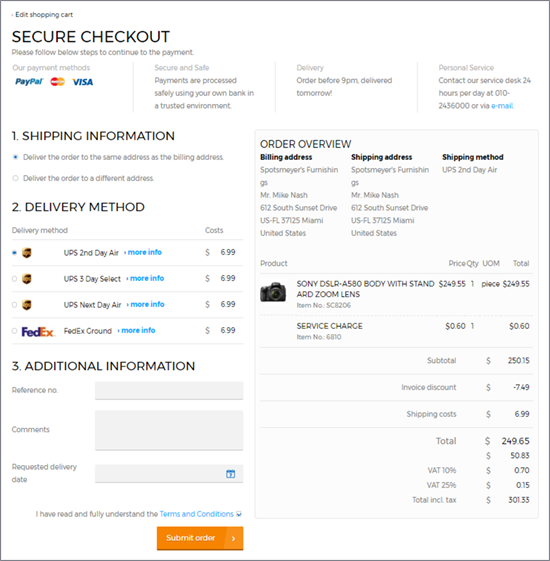The image size is (550, 561).
Task: Choose FedEx Ground delivery radio button
Action: [x=14, y=331]
